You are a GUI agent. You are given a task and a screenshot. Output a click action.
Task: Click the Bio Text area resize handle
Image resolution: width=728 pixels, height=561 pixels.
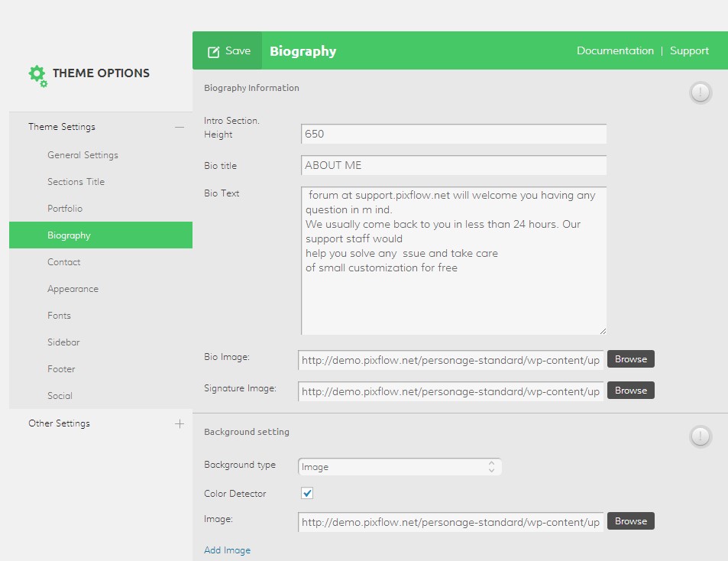602,330
